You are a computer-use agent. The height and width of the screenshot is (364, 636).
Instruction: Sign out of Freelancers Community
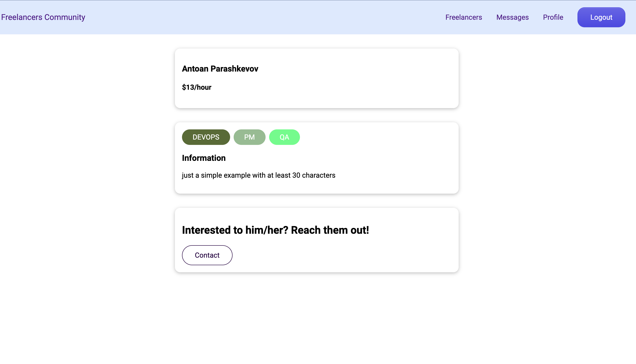601,17
